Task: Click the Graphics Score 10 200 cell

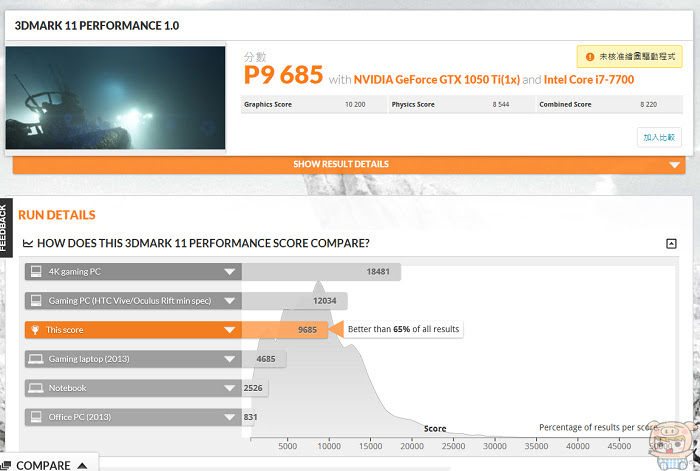Action: [313, 104]
